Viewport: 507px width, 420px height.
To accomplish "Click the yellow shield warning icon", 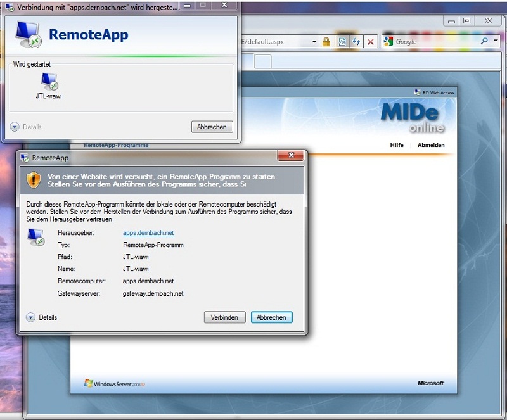I will pos(34,180).
